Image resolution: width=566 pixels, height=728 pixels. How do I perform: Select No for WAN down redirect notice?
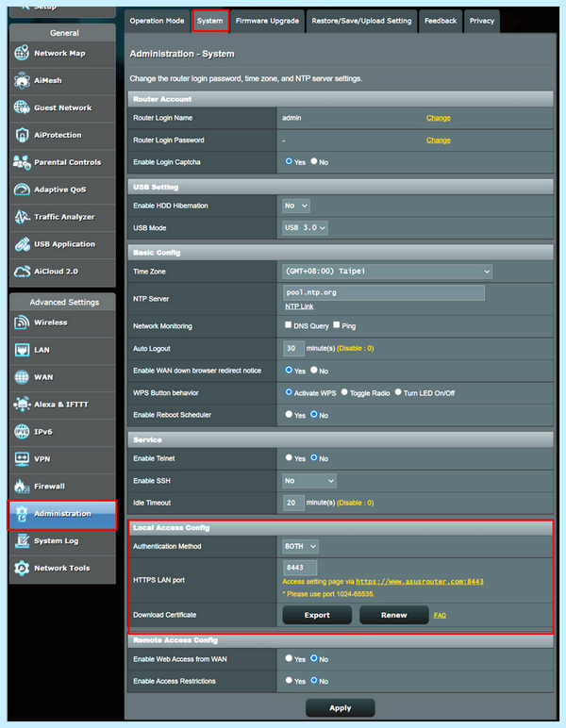pos(314,370)
